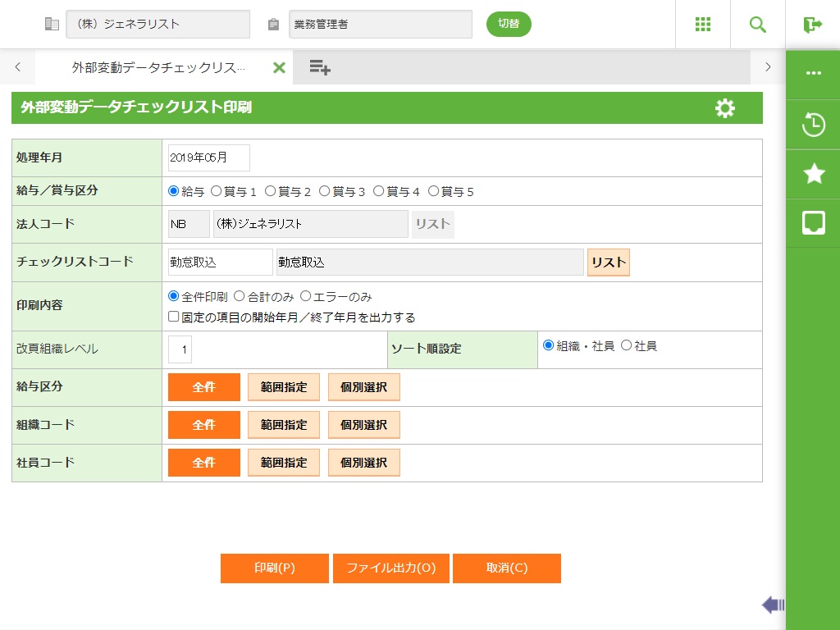
Task: Enable 固定の項目の開始年月／終了年月を出力する checkbox
Action: pos(174,317)
